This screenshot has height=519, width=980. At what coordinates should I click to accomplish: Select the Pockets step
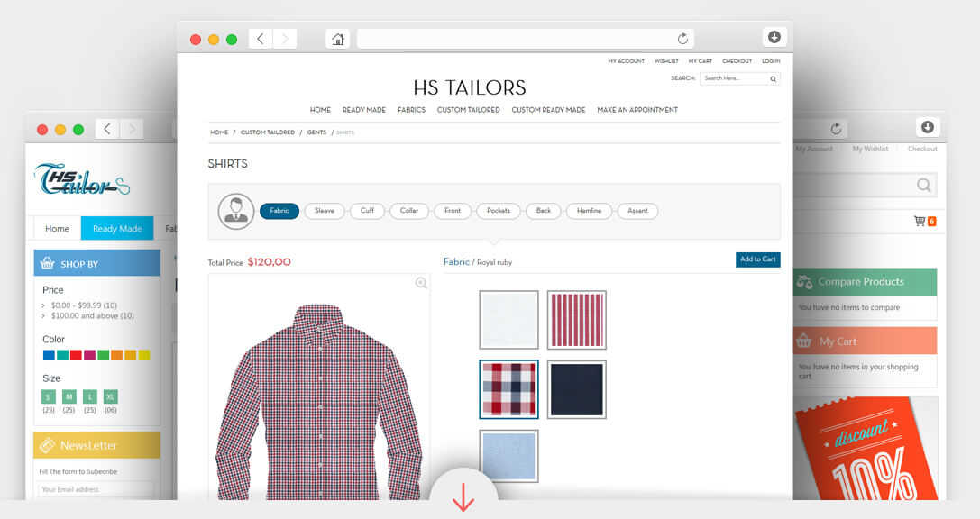(x=499, y=211)
